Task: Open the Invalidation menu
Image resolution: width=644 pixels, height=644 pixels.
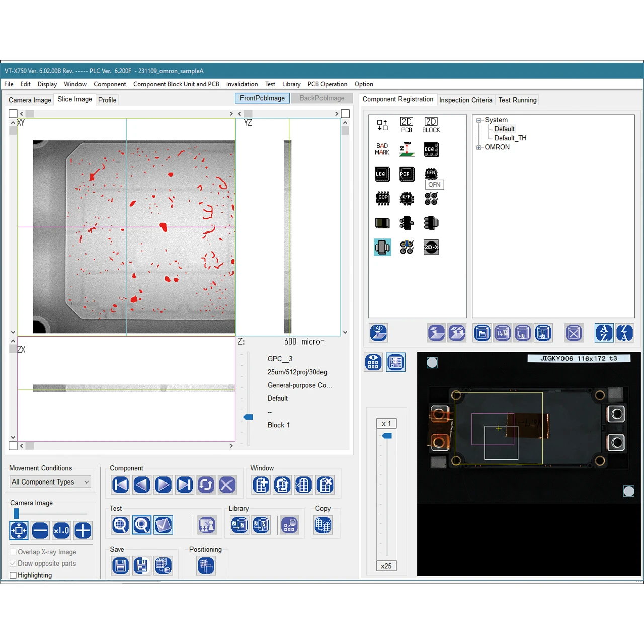Action: [x=242, y=84]
